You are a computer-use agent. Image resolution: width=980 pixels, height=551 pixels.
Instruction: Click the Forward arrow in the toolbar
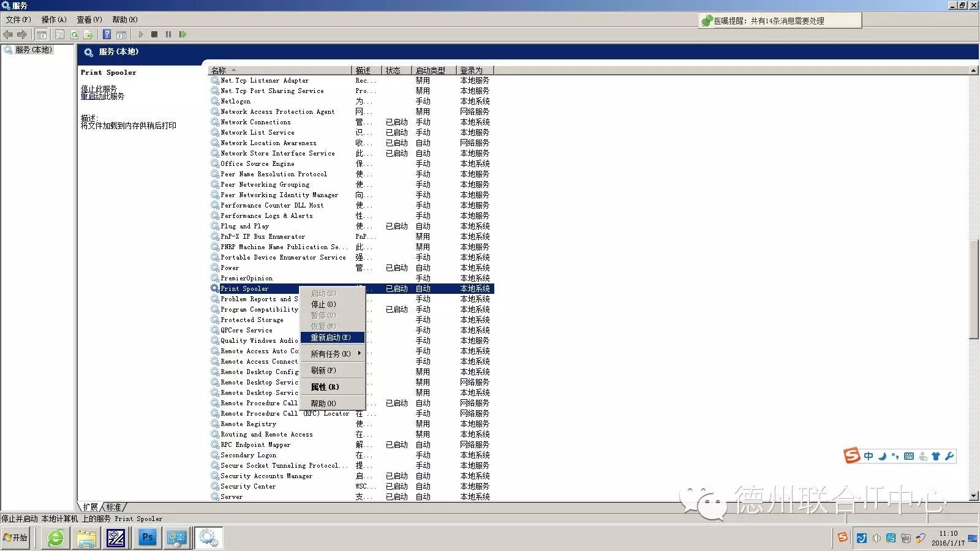coord(22,34)
